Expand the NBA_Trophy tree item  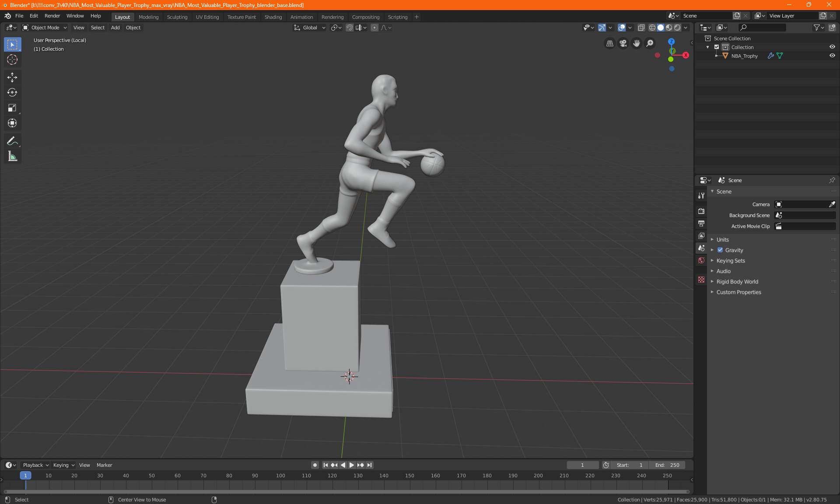717,56
